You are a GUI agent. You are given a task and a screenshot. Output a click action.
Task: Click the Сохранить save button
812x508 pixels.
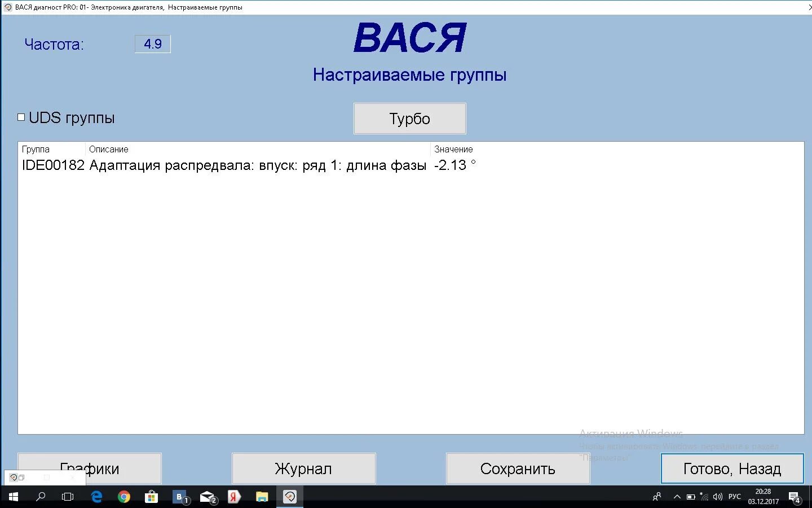click(x=518, y=468)
